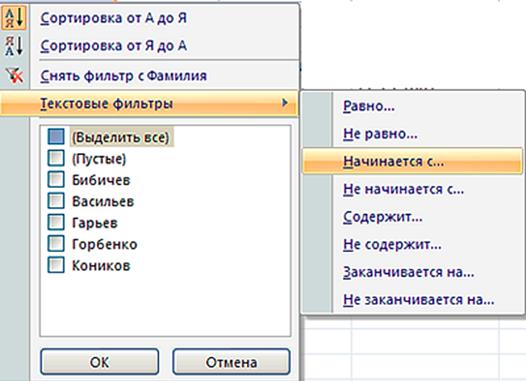526x381 pixels.
Task: Check the Васильев checkbox
Action: [x=56, y=201]
